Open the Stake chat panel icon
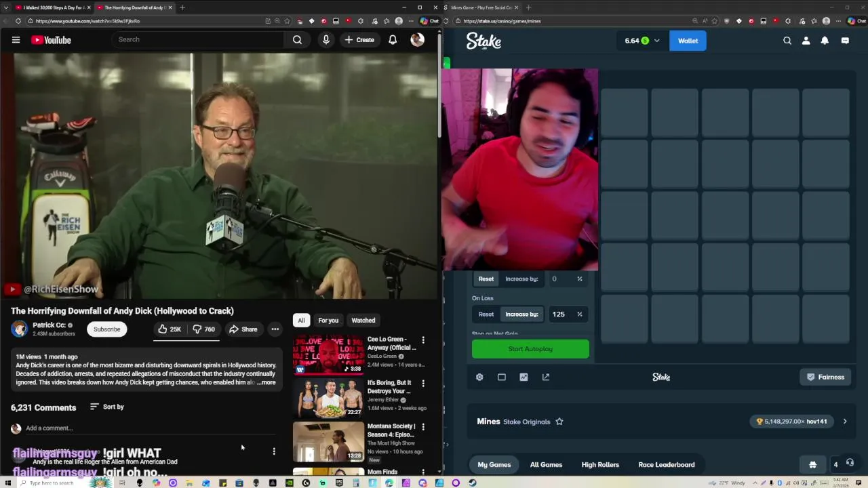 tap(845, 41)
